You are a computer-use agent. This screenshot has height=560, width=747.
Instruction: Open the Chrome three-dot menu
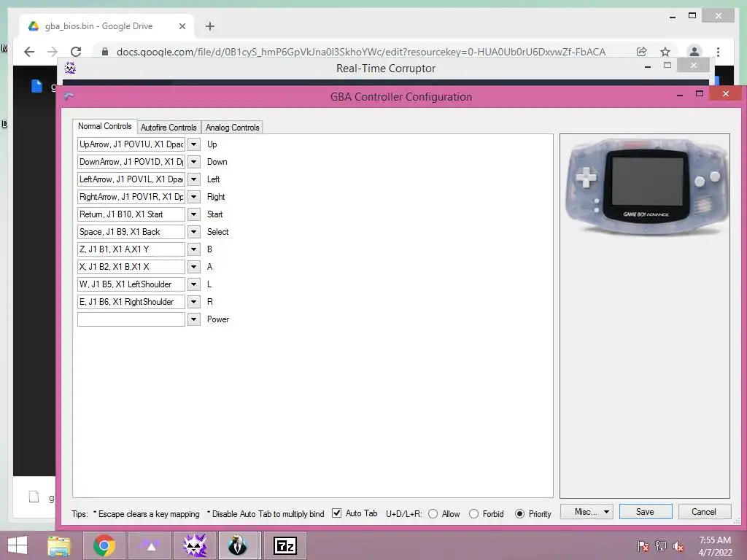tap(718, 52)
